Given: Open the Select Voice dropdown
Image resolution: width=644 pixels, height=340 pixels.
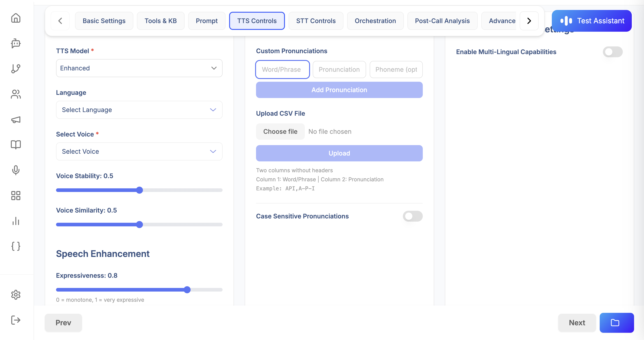Looking at the screenshot, I should [139, 151].
